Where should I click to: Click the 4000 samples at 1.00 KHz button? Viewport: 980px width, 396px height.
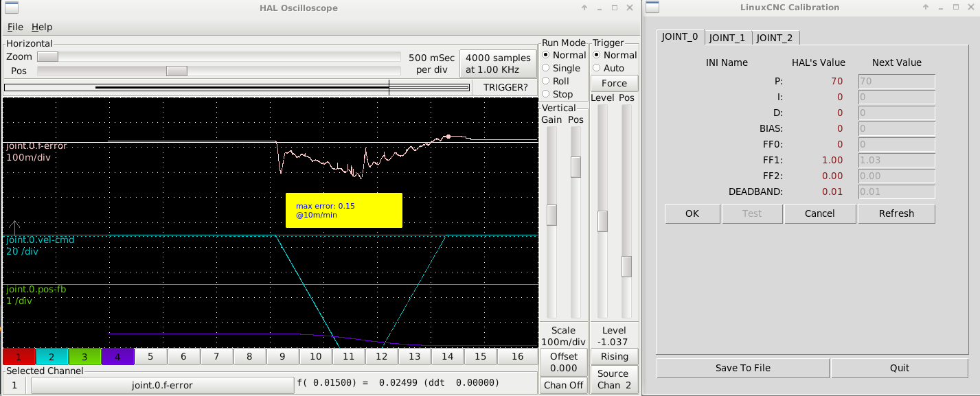[x=498, y=63]
